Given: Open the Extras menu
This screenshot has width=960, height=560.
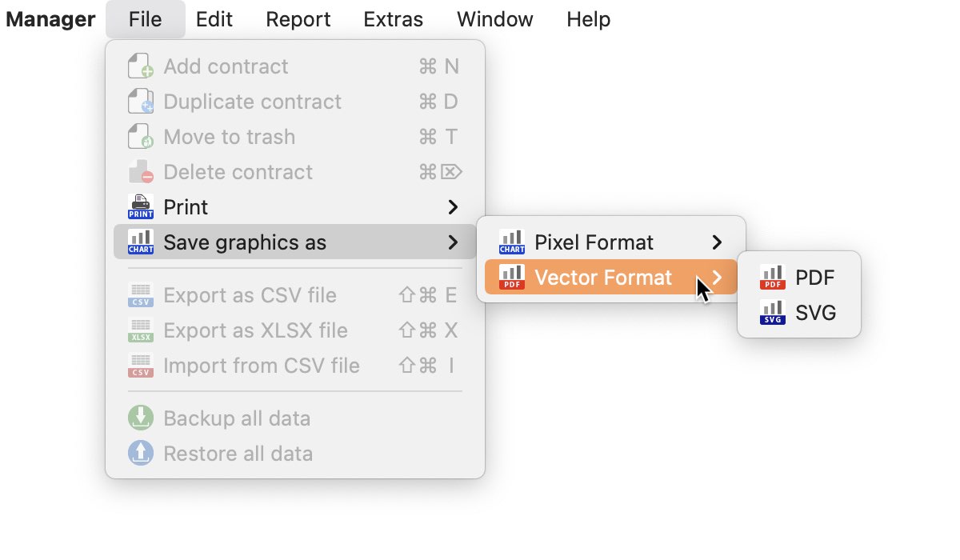Looking at the screenshot, I should pos(394,19).
